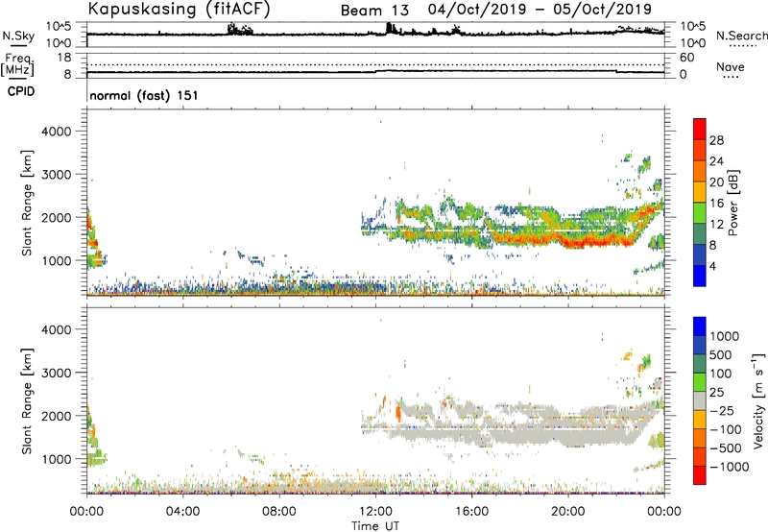Click the 16:00 time tick label
The image size is (768, 532).
(471, 512)
